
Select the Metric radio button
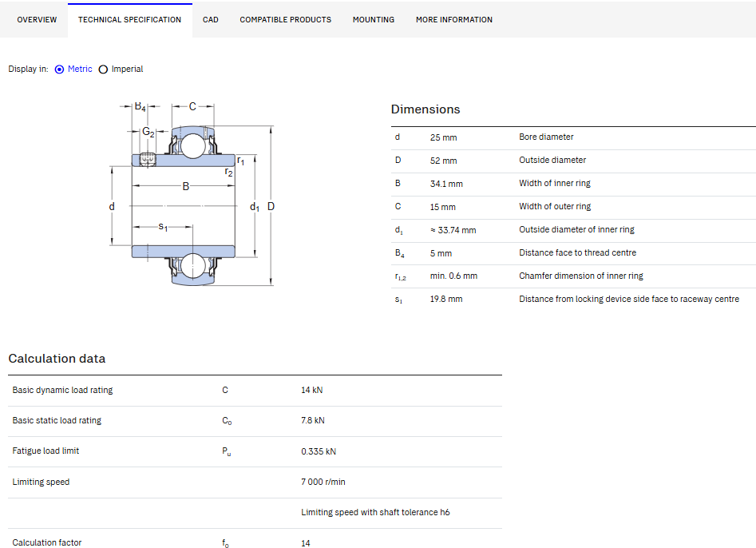point(59,69)
